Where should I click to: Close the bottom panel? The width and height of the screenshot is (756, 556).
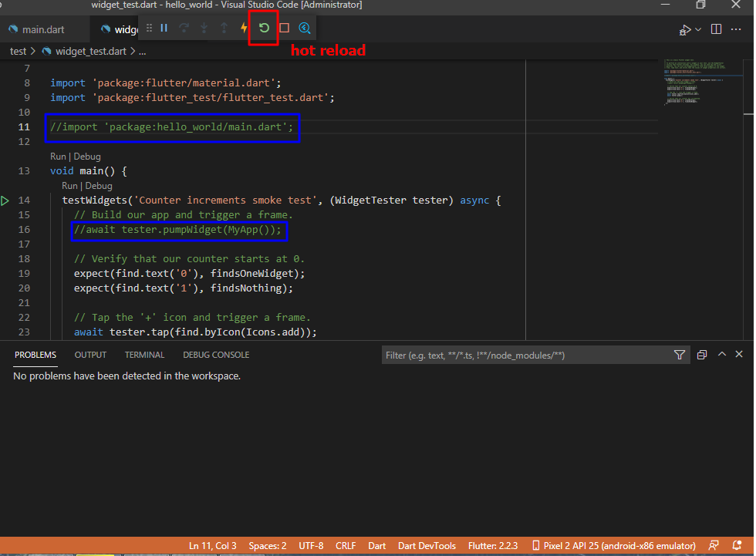[x=739, y=354]
